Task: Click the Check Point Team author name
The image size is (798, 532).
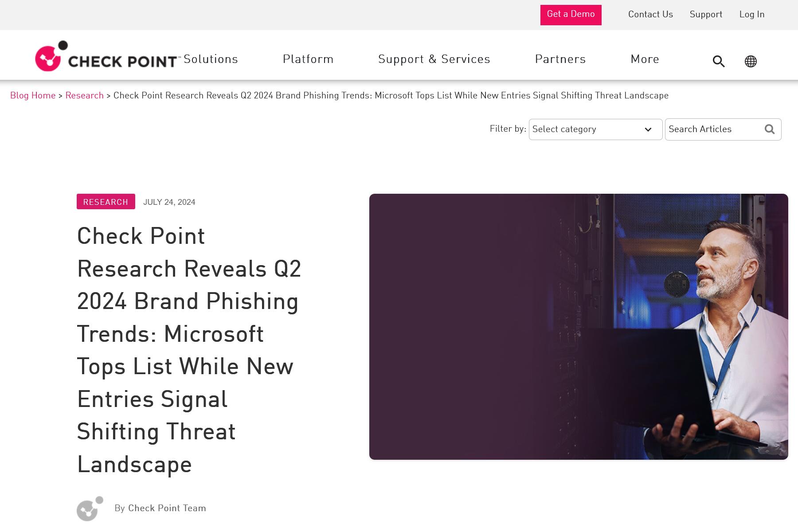Action: (167, 509)
